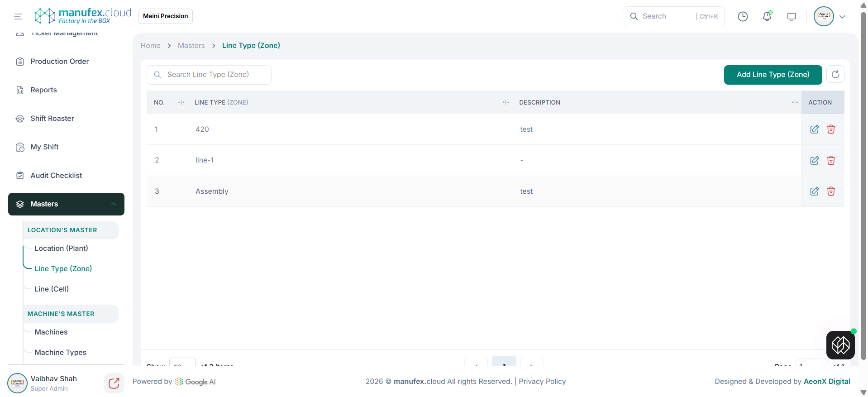Open Machine Types in sidebar
Screen dimensions: 868x397
pos(60,353)
